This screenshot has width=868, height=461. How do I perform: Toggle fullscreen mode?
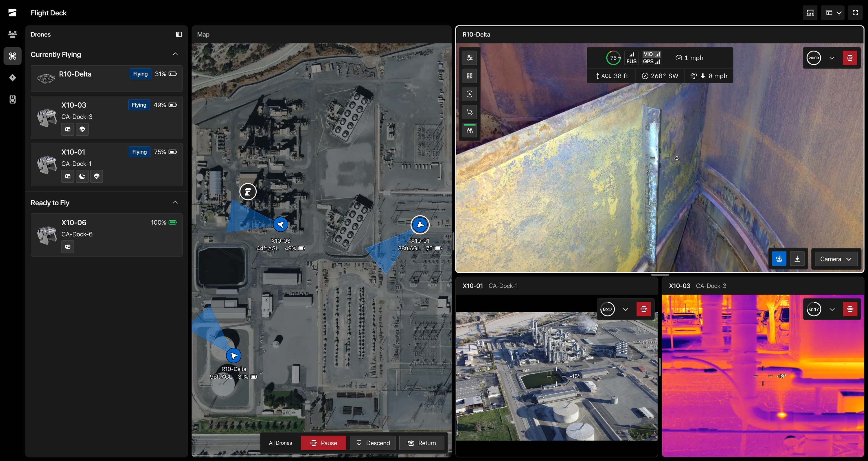(x=855, y=13)
